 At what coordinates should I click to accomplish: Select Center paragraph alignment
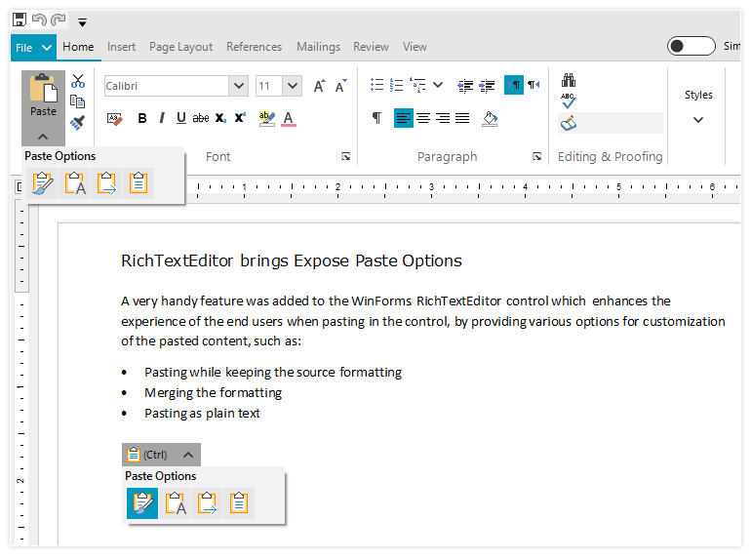(x=423, y=118)
